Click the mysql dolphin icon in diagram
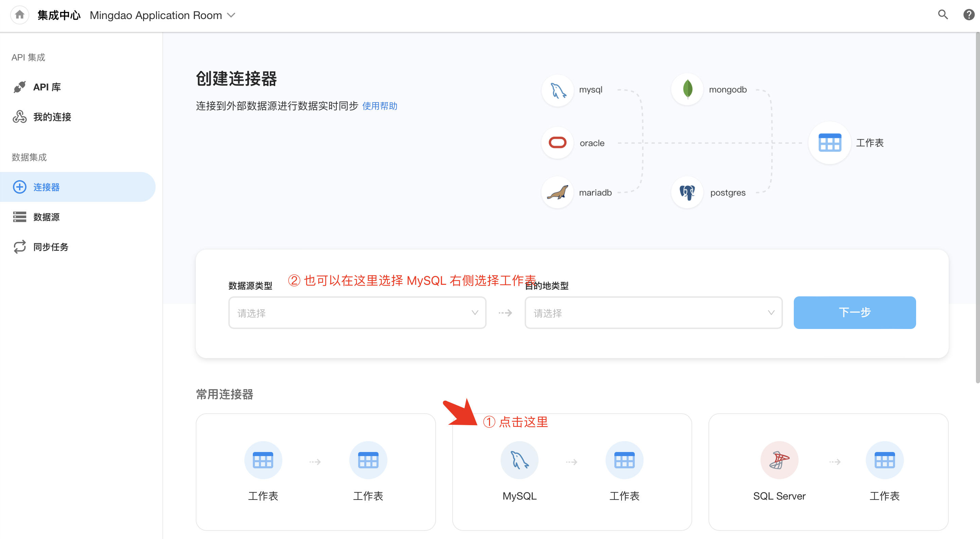Screen dimensions: 980x539 [x=557, y=90]
